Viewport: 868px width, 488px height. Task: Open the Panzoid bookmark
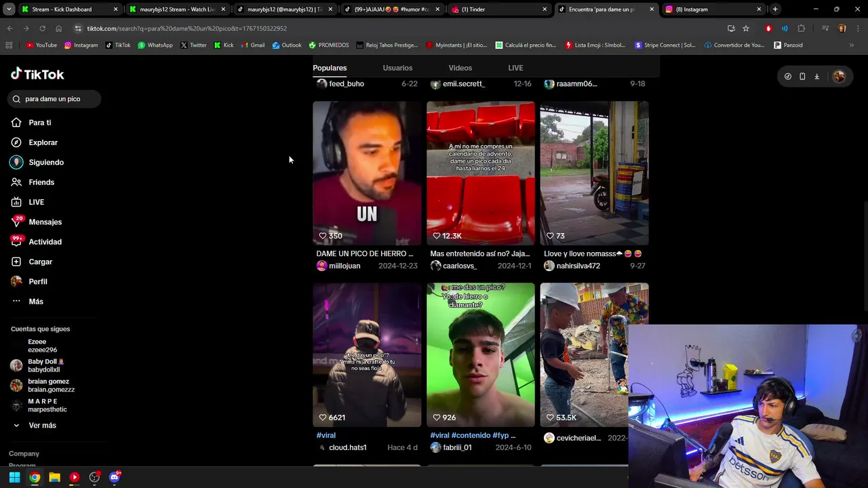pos(788,45)
